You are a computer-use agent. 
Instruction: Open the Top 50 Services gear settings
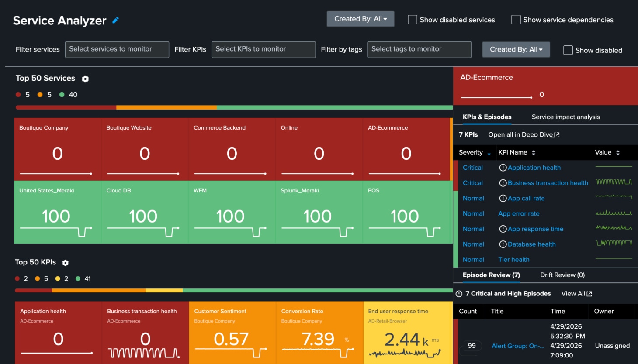(x=85, y=79)
